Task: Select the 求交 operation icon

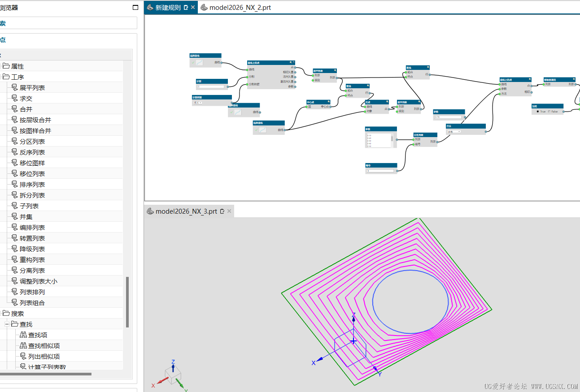Action: pos(14,99)
